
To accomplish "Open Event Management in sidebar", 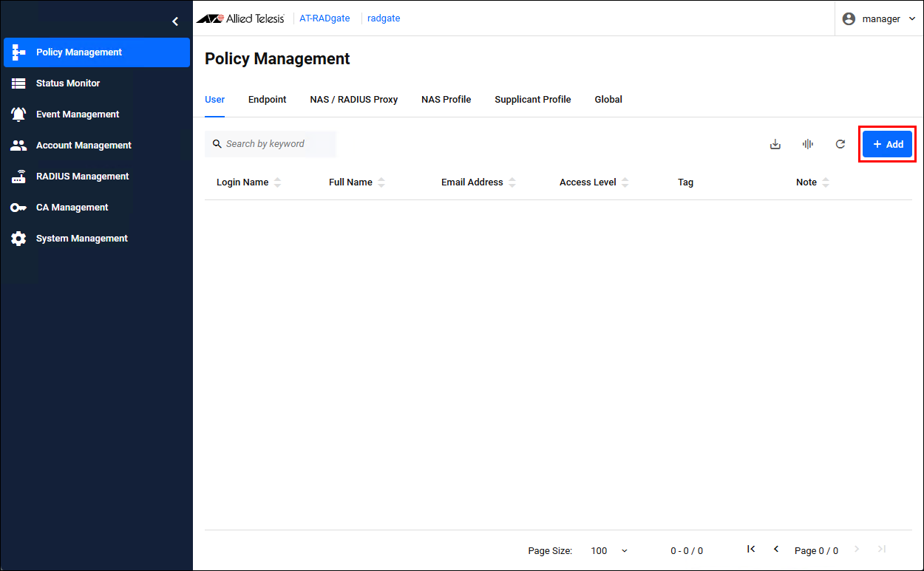I will click(96, 114).
